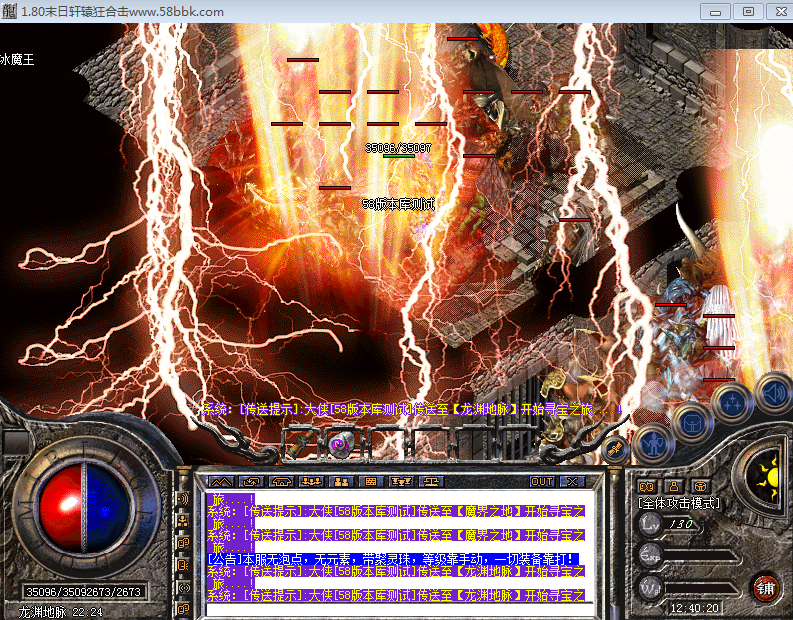Click the balance scale icon in chat toolbar
This screenshot has height=620, width=793.
point(431,482)
